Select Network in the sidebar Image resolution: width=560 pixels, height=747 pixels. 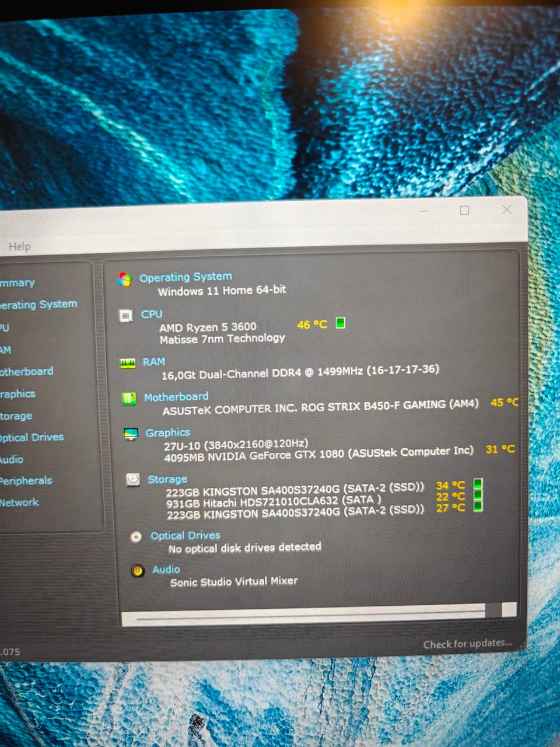click(19, 502)
